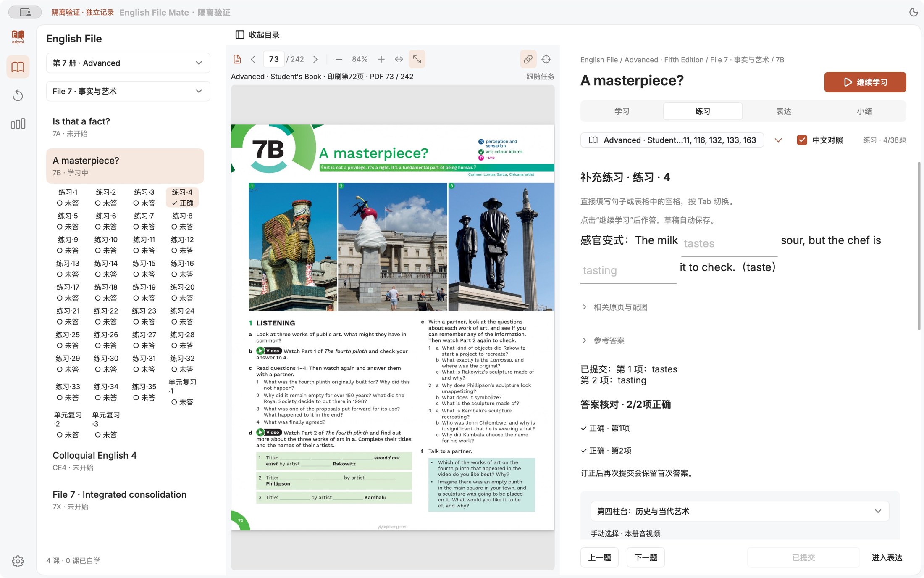Click the right panel vertical scrollbar
Image resolution: width=924 pixels, height=578 pixels.
[x=919, y=246]
